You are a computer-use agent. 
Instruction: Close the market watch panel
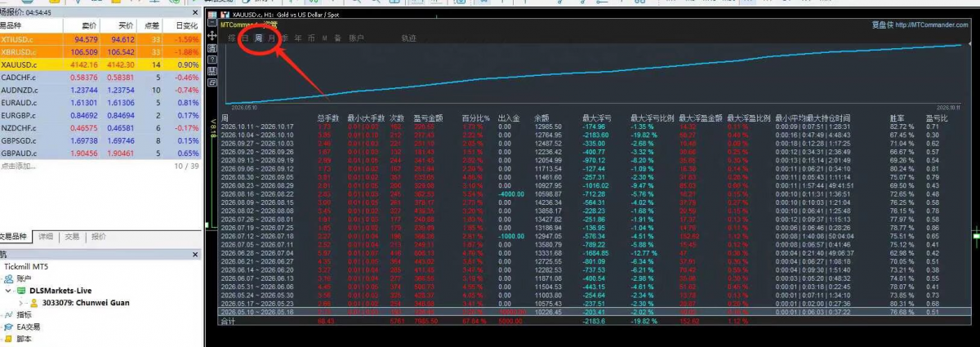coord(195,13)
